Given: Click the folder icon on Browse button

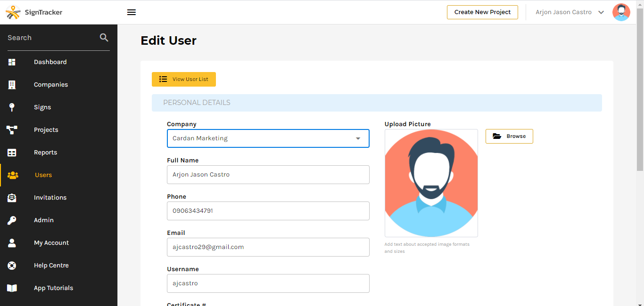Looking at the screenshot, I should pyautogui.click(x=497, y=136).
